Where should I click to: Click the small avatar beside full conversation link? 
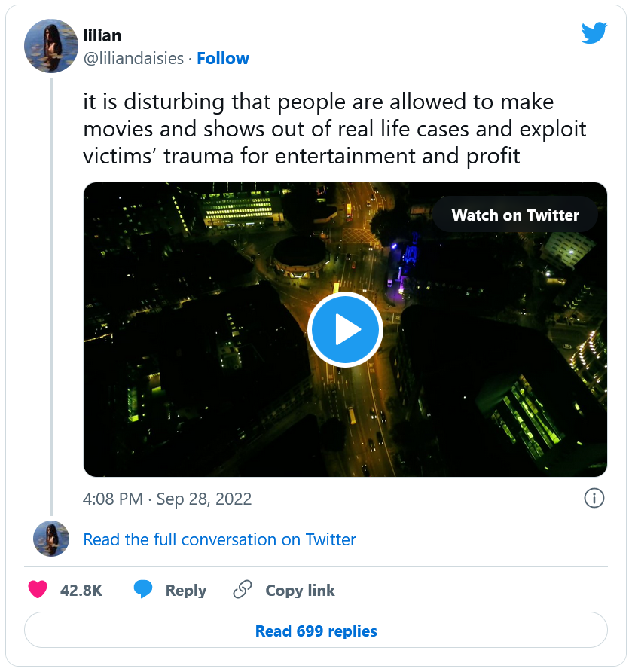(x=51, y=539)
